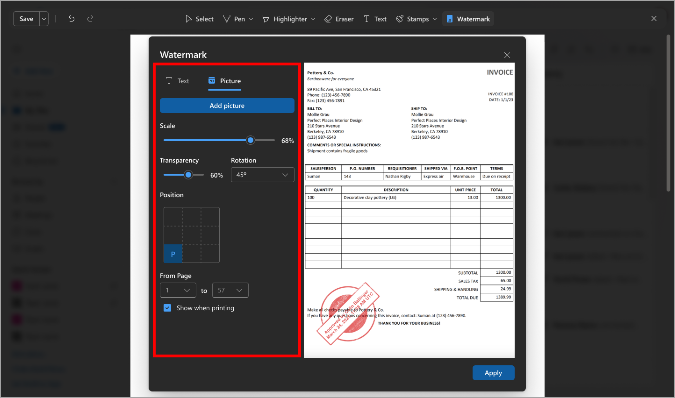Open the Rotation 45° dropdown

click(263, 175)
